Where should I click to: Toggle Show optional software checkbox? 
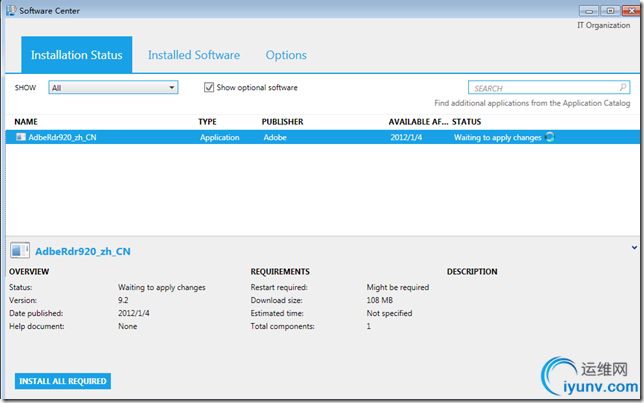pos(209,87)
